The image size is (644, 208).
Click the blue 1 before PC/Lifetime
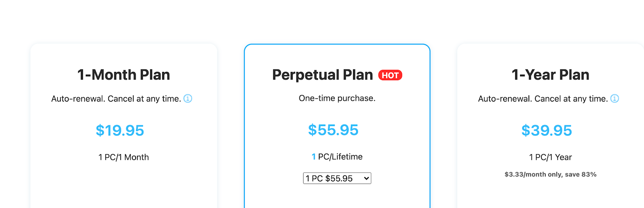pyautogui.click(x=314, y=157)
